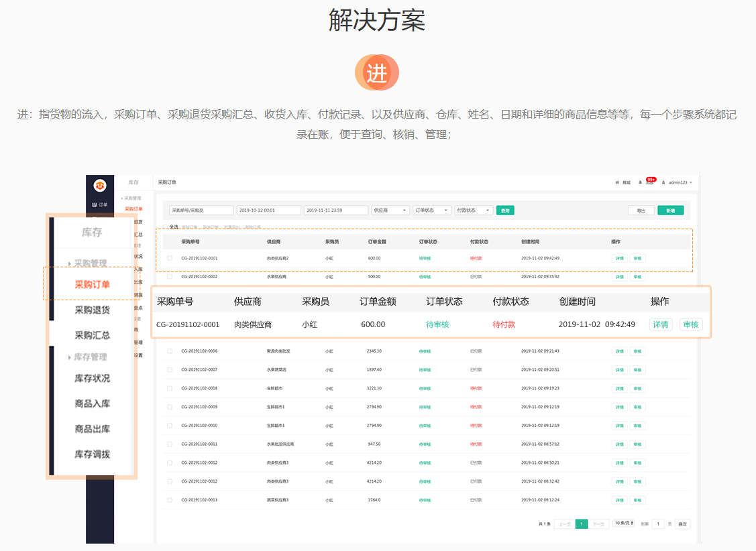This screenshot has width=756, height=551.
Task: Click the green 新增 button
Action: (x=670, y=210)
